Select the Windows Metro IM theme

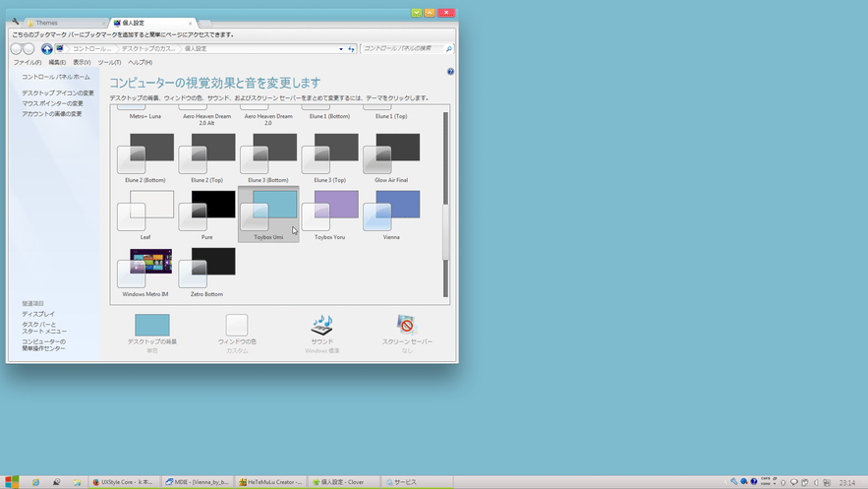tap(145, 272)
